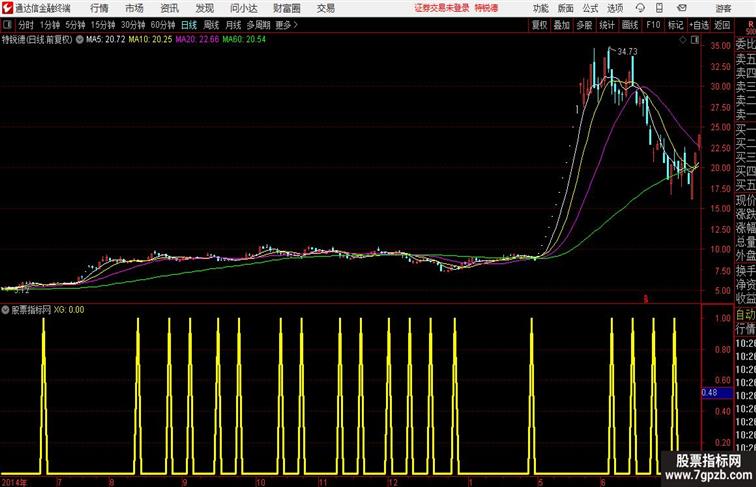Select the 月线 monthly chart tab

[x=233, y=25]
